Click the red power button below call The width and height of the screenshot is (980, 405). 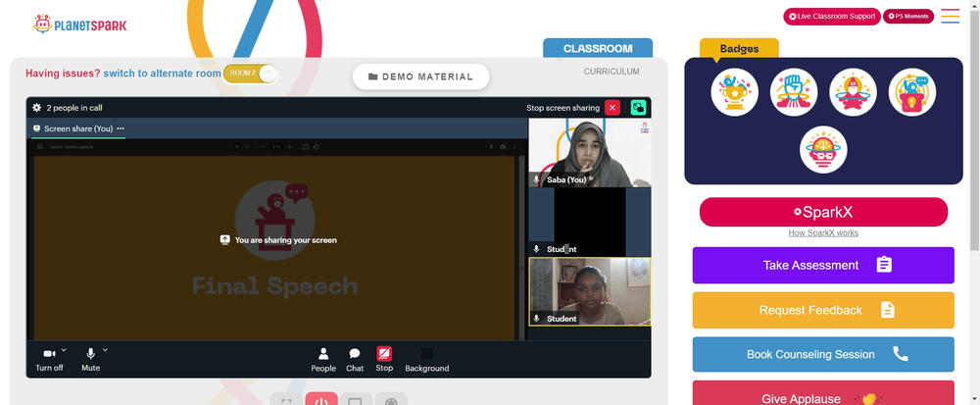[x=321, y=400]
